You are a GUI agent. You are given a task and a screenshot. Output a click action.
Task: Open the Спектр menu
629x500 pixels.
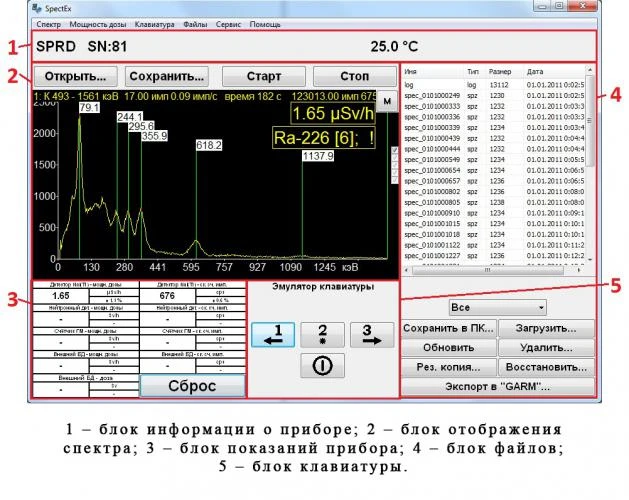click(x=49, y=24)
